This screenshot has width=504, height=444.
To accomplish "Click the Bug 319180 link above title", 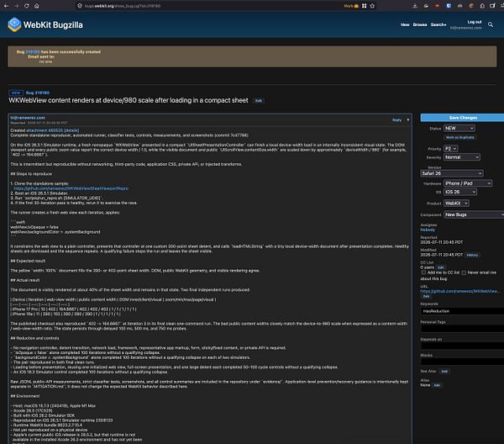I will 38,92.
